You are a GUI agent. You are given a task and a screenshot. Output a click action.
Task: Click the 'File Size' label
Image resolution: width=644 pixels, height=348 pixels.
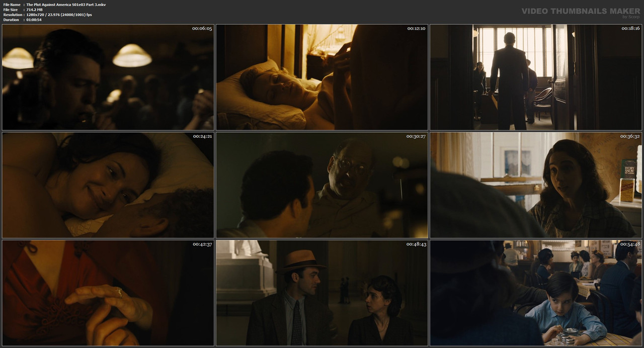click(11, 10)
